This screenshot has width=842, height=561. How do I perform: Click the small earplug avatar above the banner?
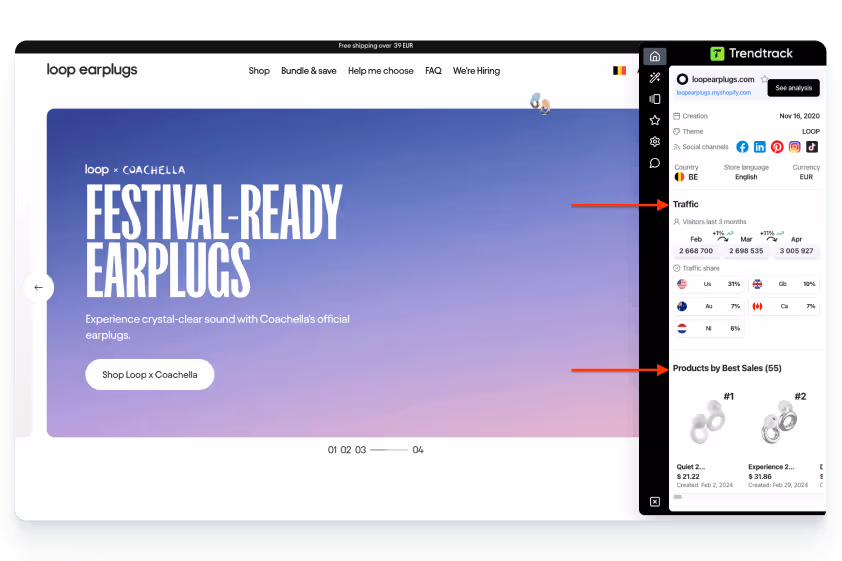pyautogui.click(x=540, y=103)
